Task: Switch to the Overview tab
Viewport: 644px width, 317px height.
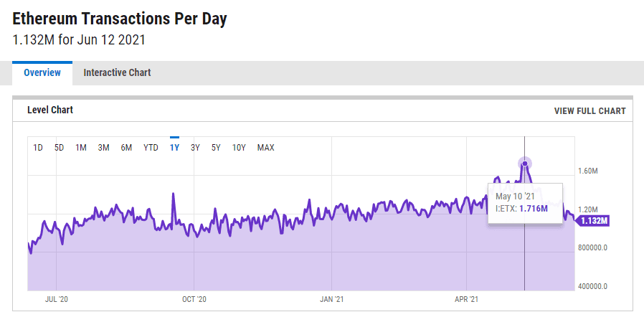Action: (x=42, y=73)
